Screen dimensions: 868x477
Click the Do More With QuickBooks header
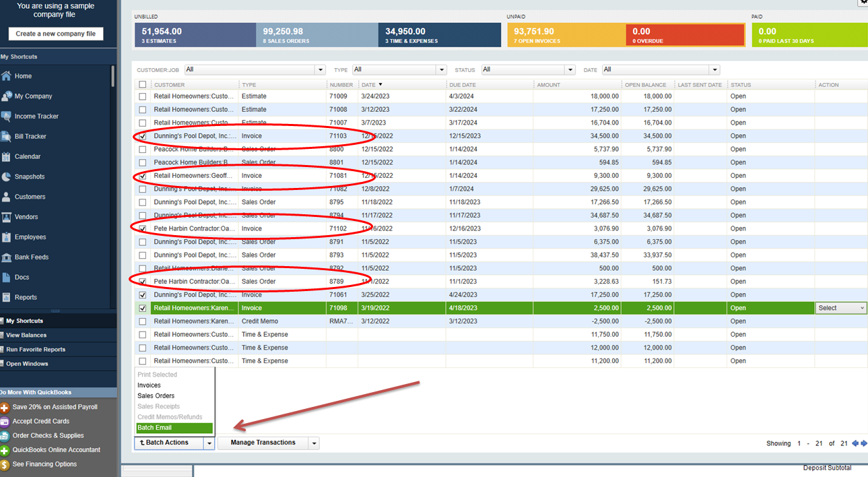59,392
